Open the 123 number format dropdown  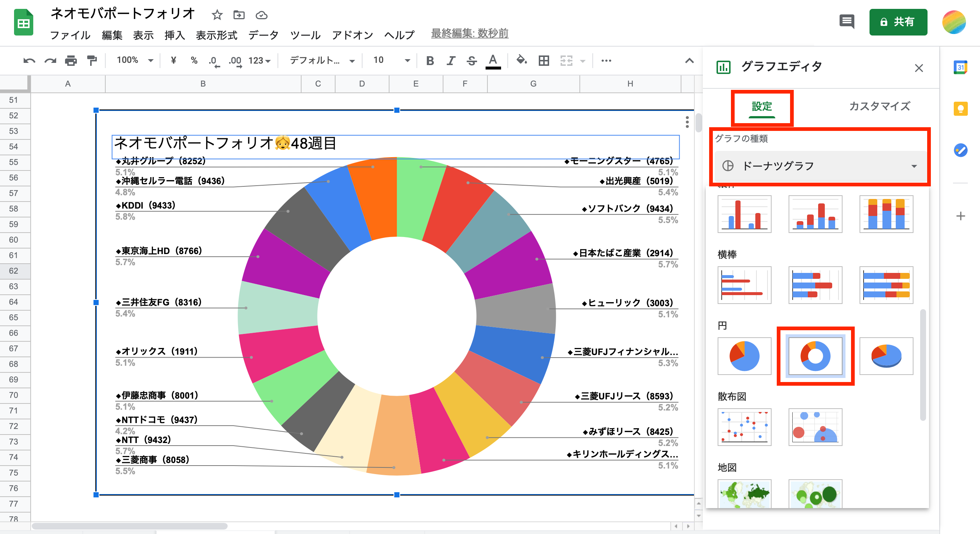[259, 61]
